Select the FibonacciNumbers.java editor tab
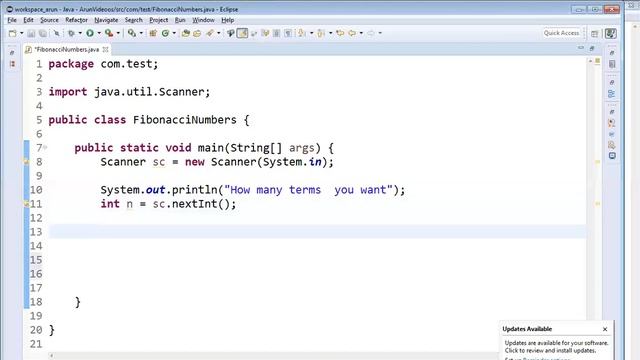Image resolution: width=640 pixels, height=360 pixels. tap(67, 49)
